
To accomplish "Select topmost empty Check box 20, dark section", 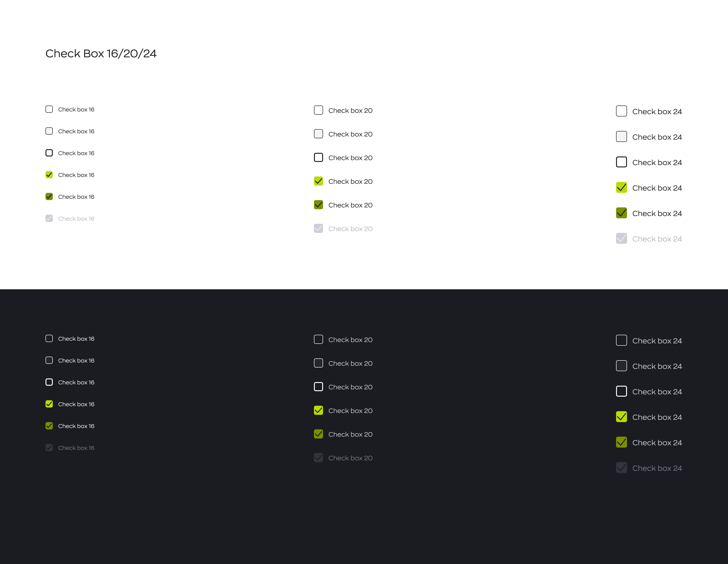I will tap(318, 340).
